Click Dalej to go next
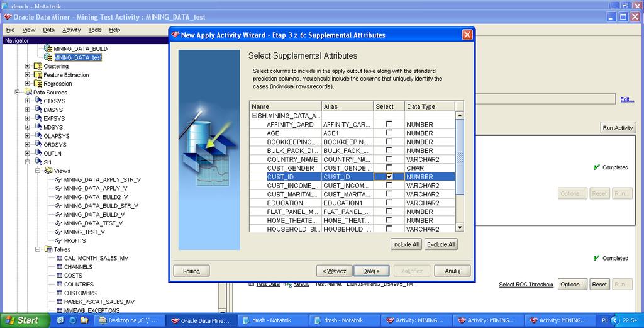This screenshot has height=328, width=644. tap(371, 271)
